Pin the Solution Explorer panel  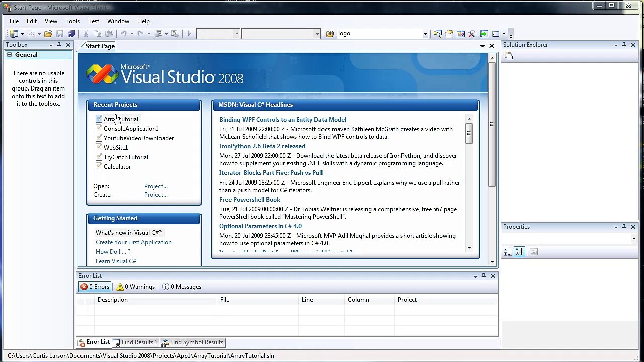pyautogui.click(x=624, y=45)
